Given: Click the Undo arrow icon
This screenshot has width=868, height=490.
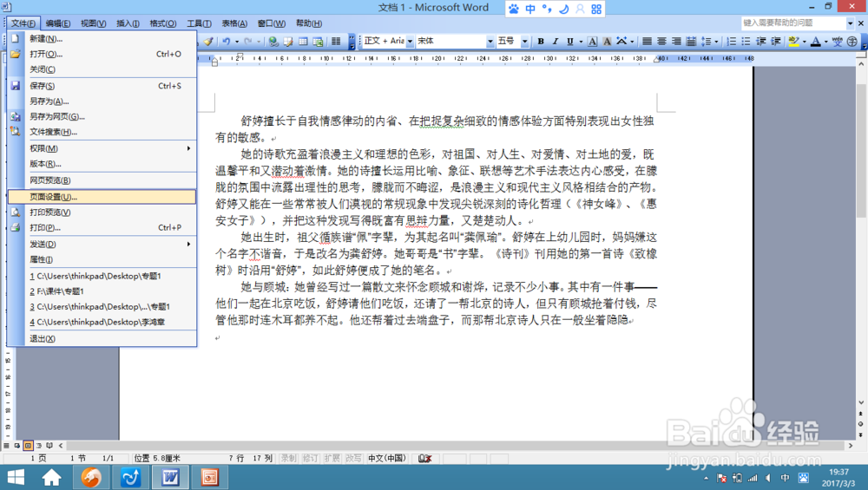Looking at the screenshot, I should 226,42.
